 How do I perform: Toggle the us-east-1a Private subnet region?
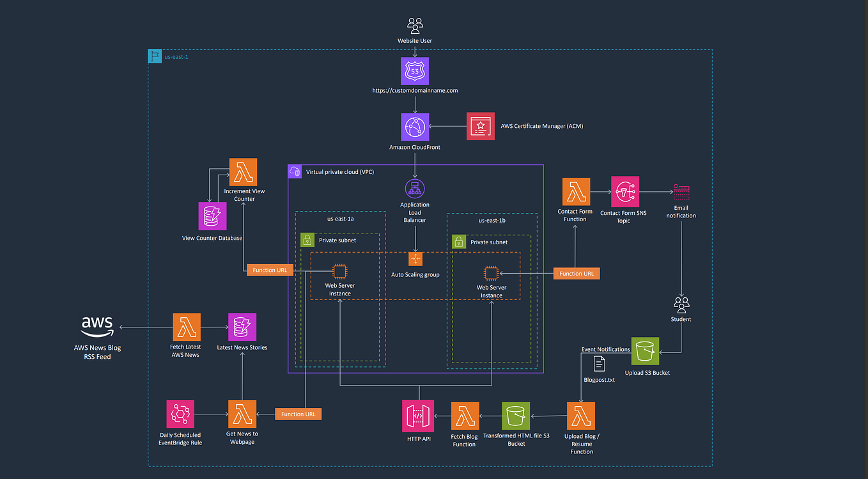pos(307,240)
